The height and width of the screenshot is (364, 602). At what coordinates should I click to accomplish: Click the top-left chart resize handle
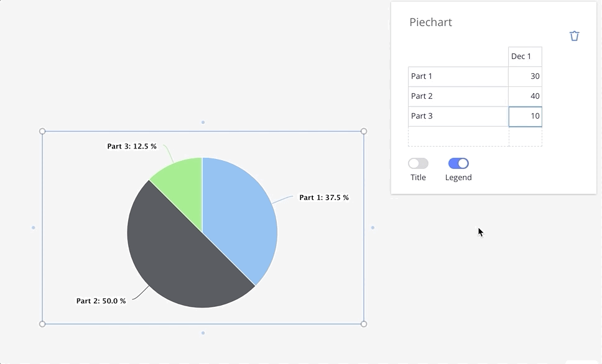coord(42,131)
